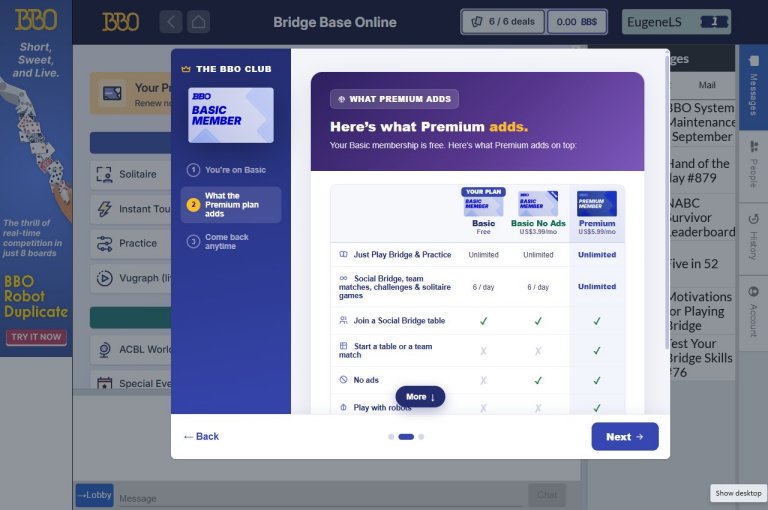768x510 pixels.
Task: Click the BBO logo in the header
Action: click(120, 22)
